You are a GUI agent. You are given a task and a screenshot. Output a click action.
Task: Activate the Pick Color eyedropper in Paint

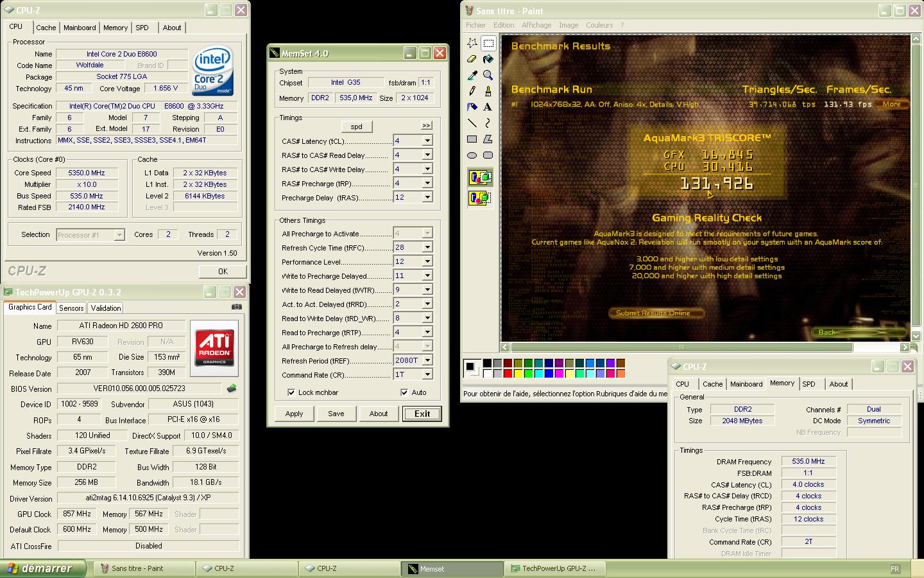[472, 75]
